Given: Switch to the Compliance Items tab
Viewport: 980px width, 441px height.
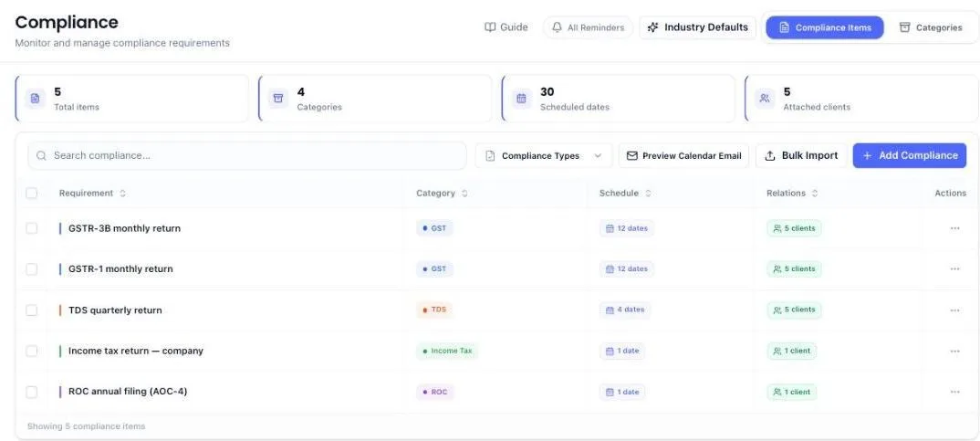Looking at the screenshot, I should tap(824, 27).
